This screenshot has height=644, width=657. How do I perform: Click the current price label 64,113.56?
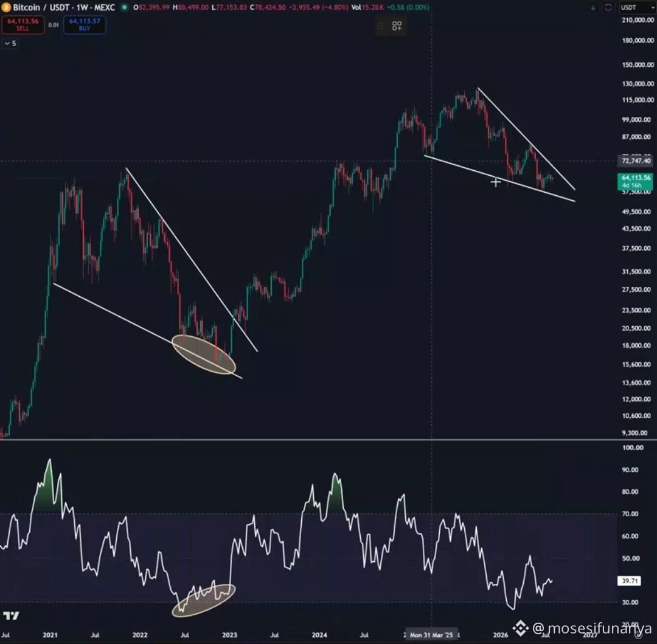click(x=636, y=181)
